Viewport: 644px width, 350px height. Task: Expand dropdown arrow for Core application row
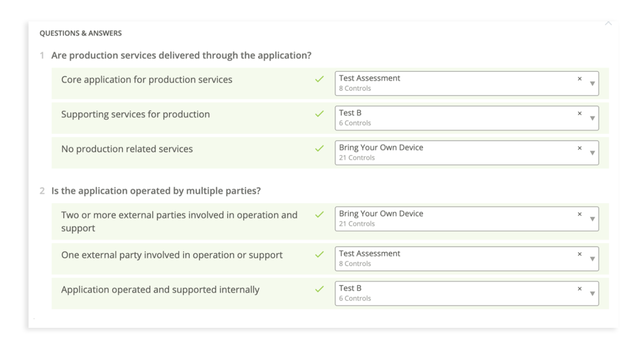click(x=592, y=84)
